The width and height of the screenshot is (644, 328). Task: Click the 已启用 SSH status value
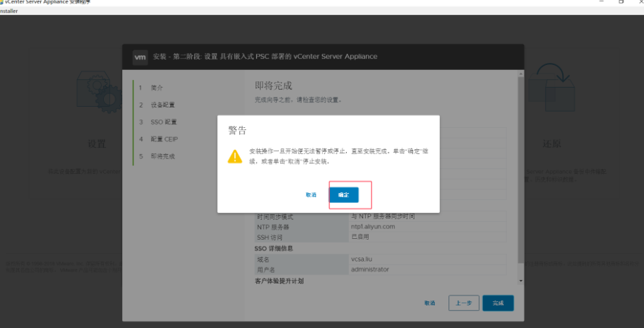[x=360, y=237]
